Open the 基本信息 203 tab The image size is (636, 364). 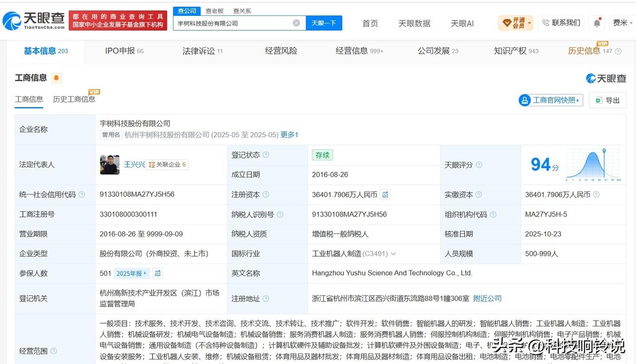click(x=46, y=51)
